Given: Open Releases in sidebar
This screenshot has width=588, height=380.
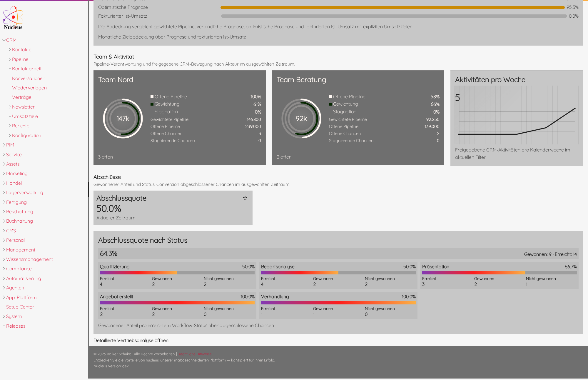Looking at the screenshot, I should point(16,326).
